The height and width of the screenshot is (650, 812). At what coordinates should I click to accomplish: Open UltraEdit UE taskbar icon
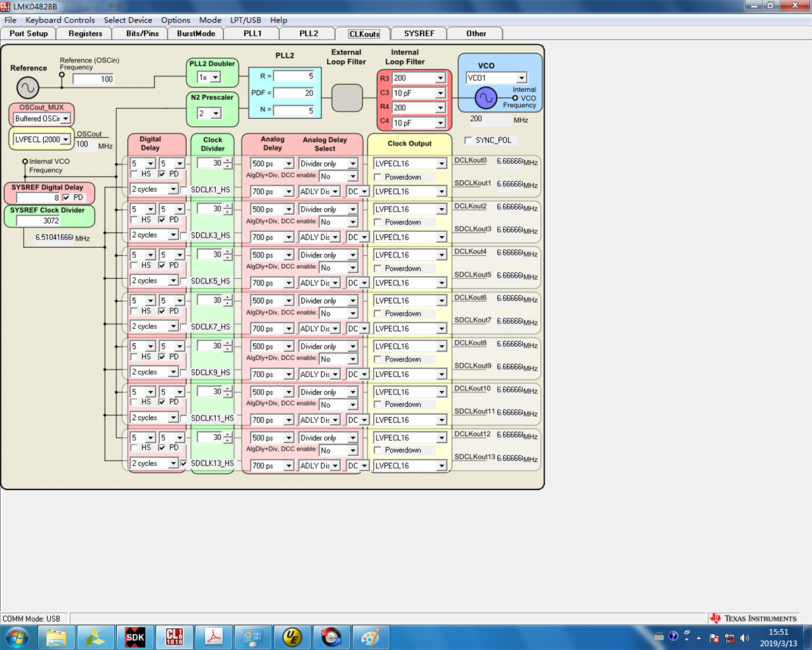292,637
